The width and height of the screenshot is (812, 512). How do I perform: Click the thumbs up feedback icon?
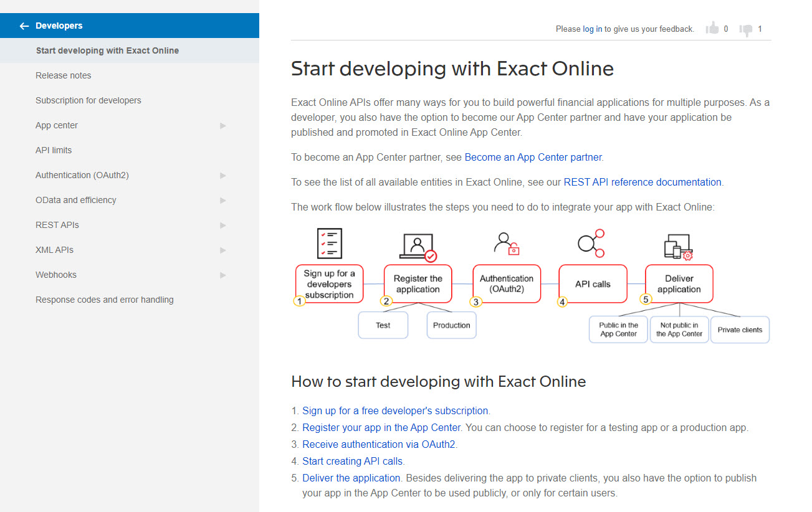point(712,28)
